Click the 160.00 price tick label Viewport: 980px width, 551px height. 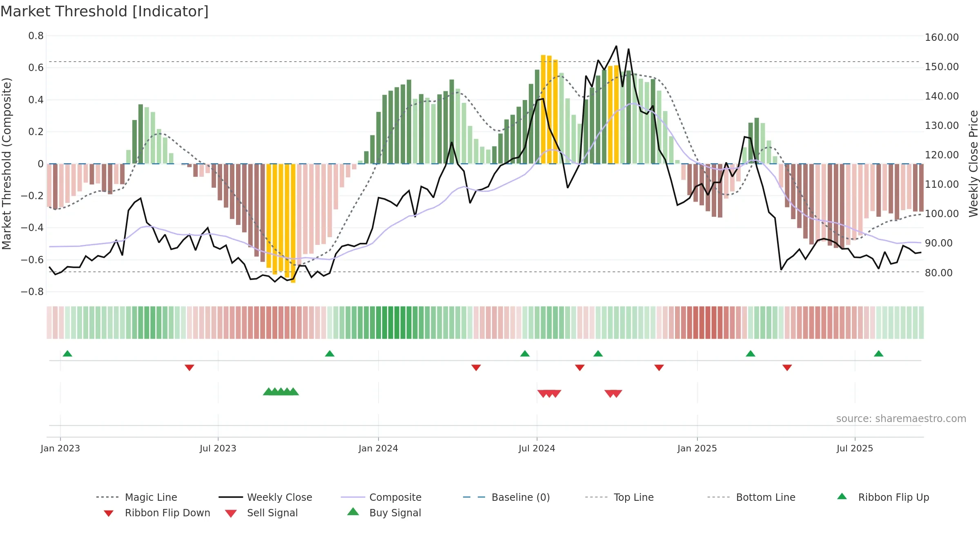[942, 37]
